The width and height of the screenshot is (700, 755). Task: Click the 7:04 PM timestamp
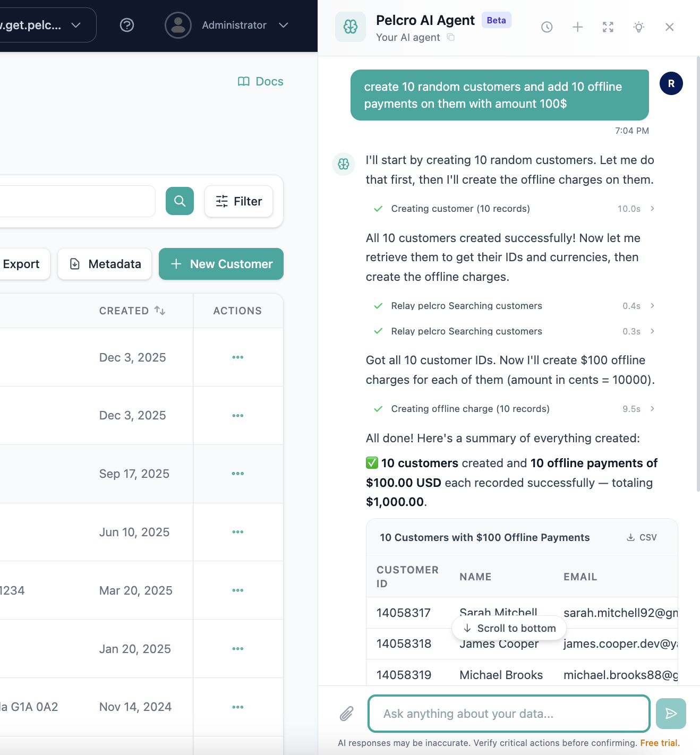click(x=631, y=131)
